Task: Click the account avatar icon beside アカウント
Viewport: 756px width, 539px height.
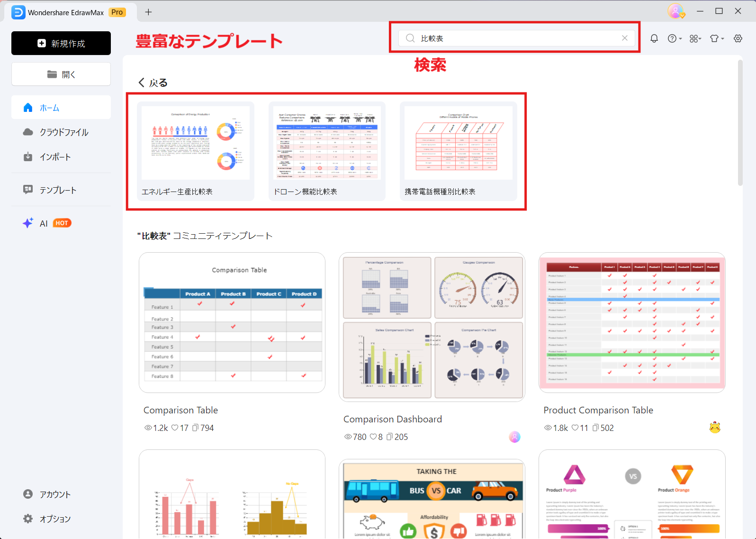Action: tap(28, 494)
